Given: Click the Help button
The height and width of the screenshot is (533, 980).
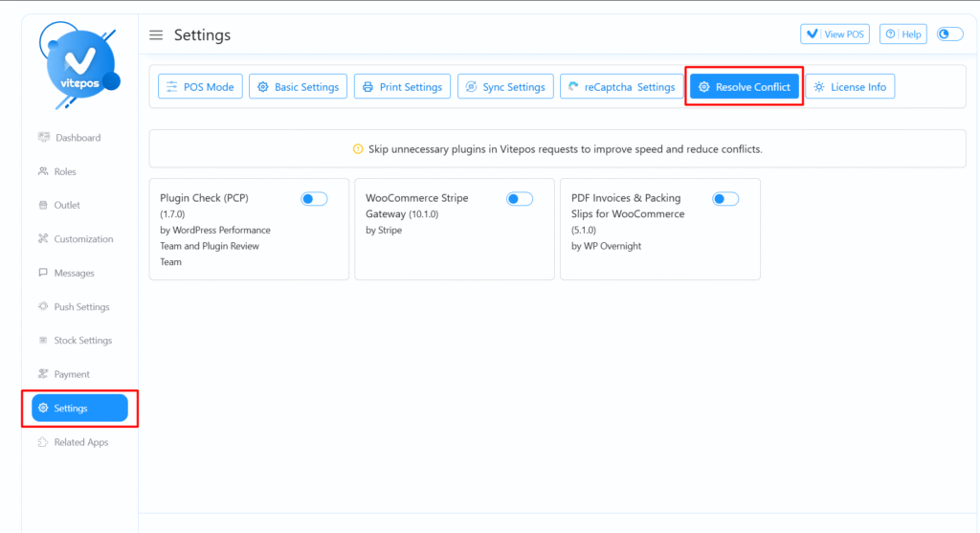Looking at the screenshot, I should click(903, 33).
